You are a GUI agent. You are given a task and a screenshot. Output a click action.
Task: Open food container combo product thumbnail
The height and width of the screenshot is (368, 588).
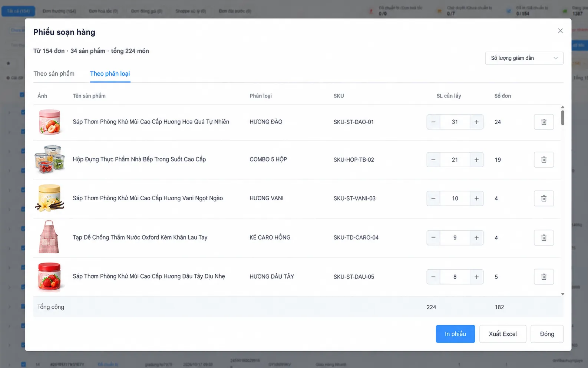pyautogui.click(x=50, y=160)
